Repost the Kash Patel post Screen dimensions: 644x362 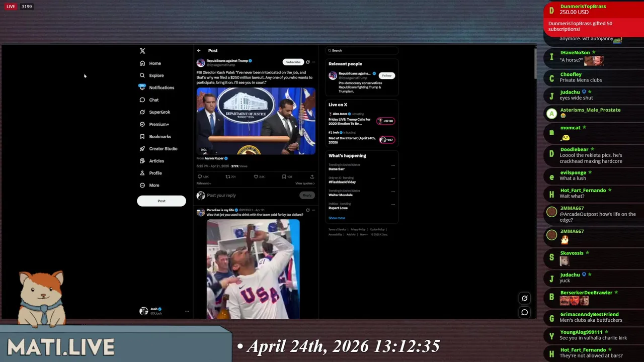[228, 176]
